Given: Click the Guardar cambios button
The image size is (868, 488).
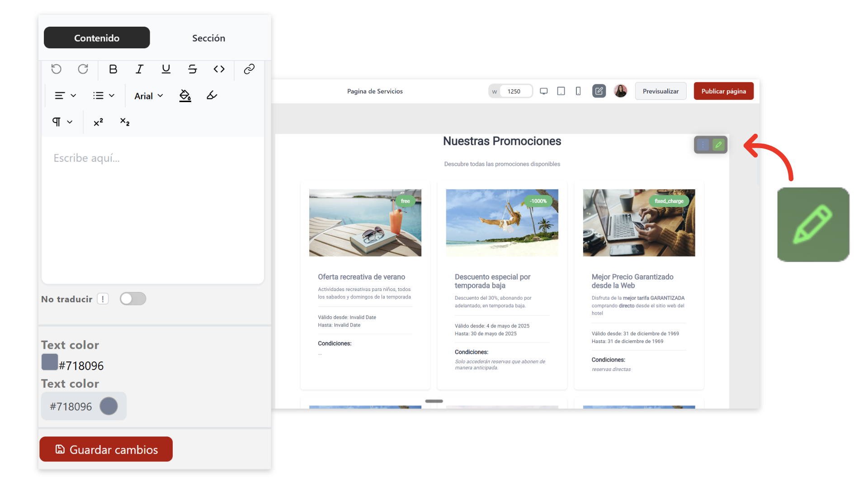Looking at the screenshot, I should [106, 449].
